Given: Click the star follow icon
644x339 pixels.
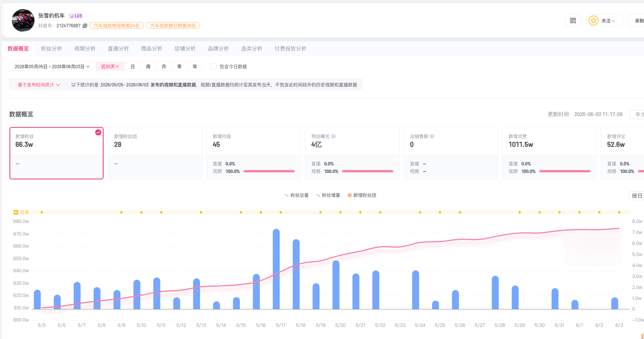Looking at the screenshot, I should click(594, 20).
